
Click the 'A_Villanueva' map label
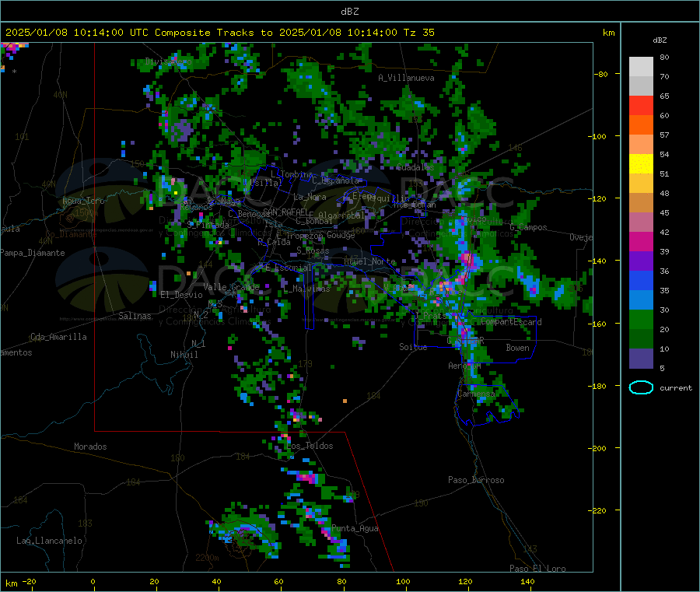point(406,78)
